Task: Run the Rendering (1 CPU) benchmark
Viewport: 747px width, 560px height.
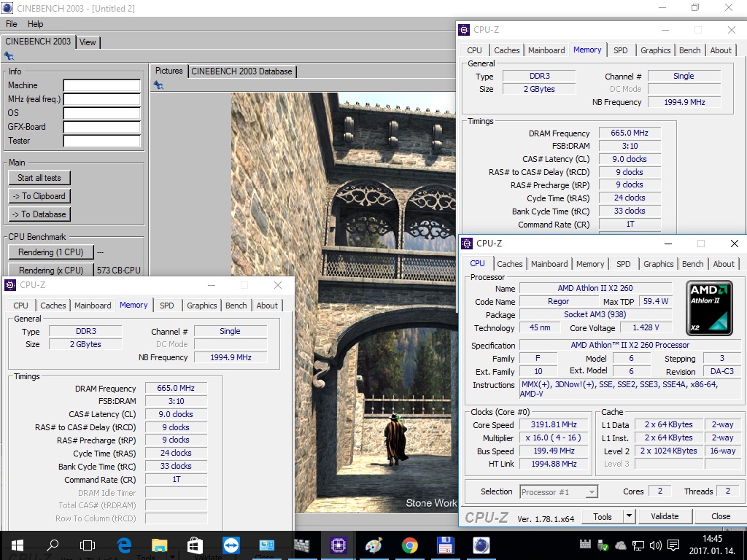Action: 50,252
